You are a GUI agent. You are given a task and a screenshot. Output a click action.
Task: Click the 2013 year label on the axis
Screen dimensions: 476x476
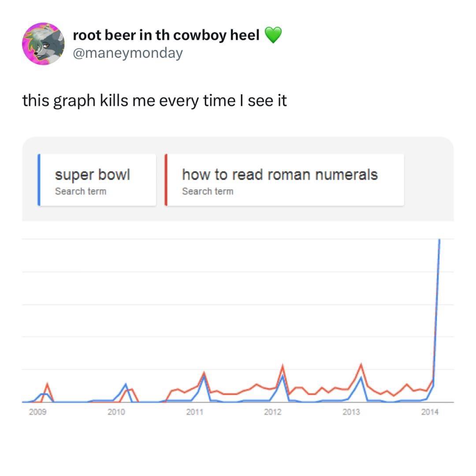point(351,412)
